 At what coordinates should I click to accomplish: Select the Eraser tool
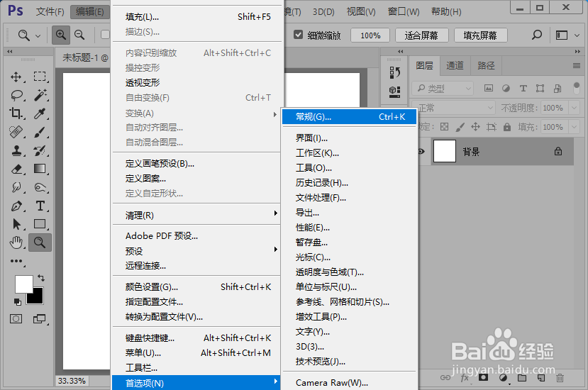click(16, 169)
